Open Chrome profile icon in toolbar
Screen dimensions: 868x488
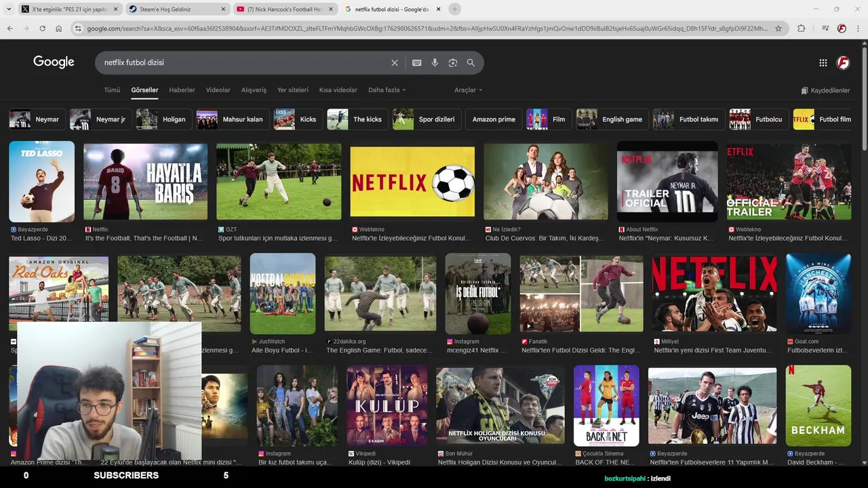click(842, 28)
